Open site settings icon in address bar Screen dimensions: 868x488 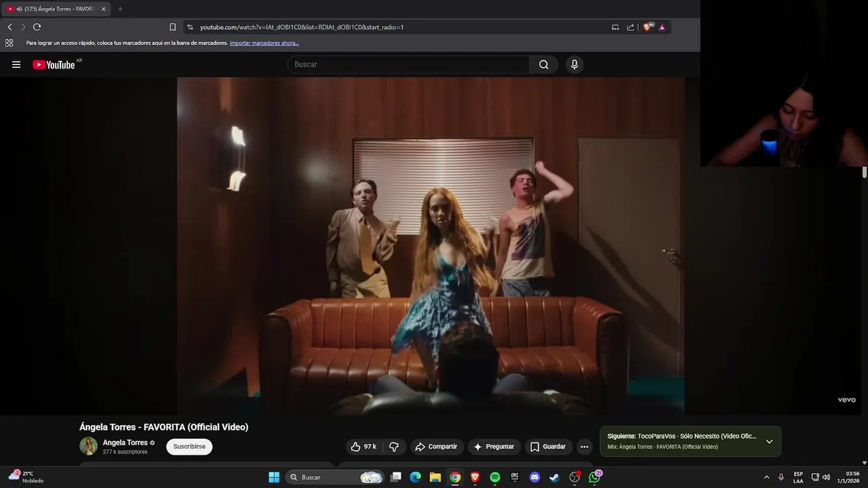[190, 27]
